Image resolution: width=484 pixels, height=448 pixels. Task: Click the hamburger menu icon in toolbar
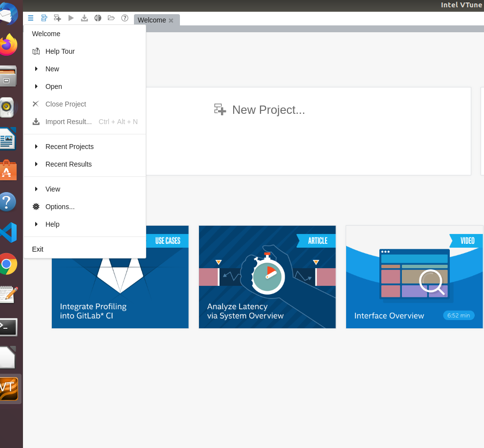[31, 18]
